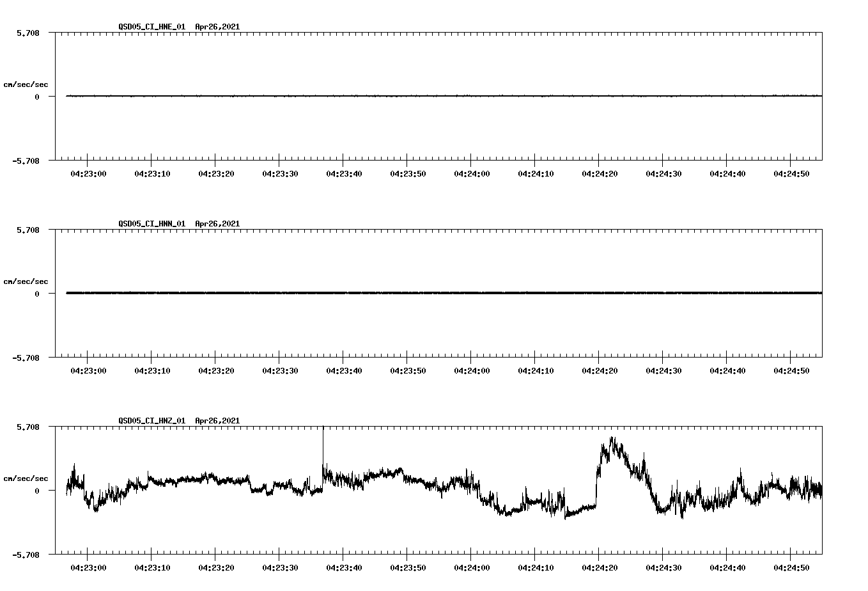Select the Apr26,2021 date on the middle plot

point(217,224)
